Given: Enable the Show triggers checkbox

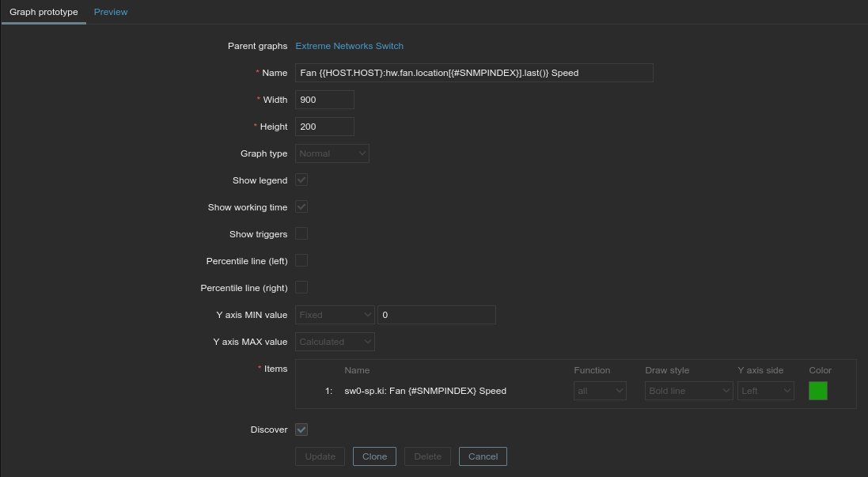Looking at the screenshot, I should (x=301, y=234).
